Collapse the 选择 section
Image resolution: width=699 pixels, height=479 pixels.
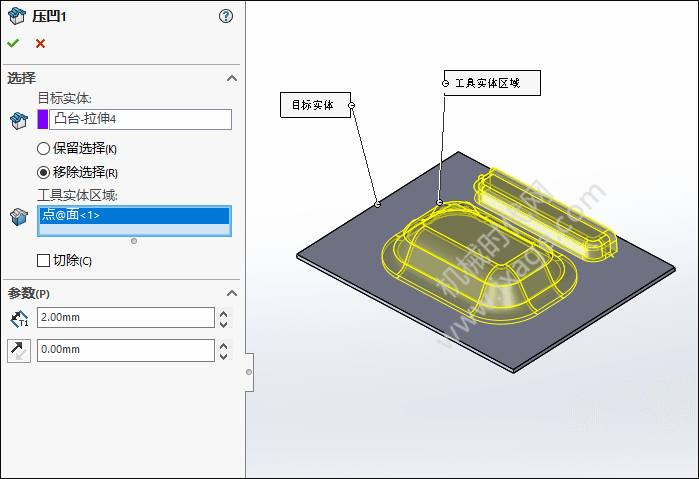tap(232, 78)
